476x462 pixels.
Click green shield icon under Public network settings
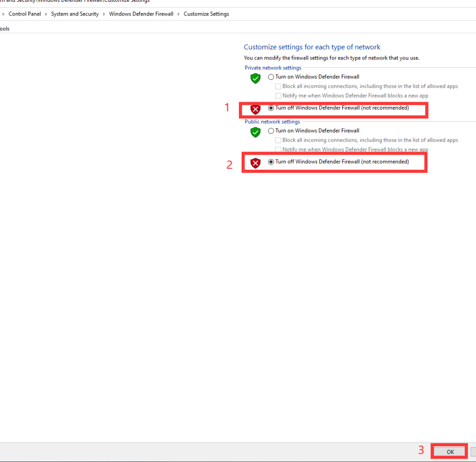(255, 132)
